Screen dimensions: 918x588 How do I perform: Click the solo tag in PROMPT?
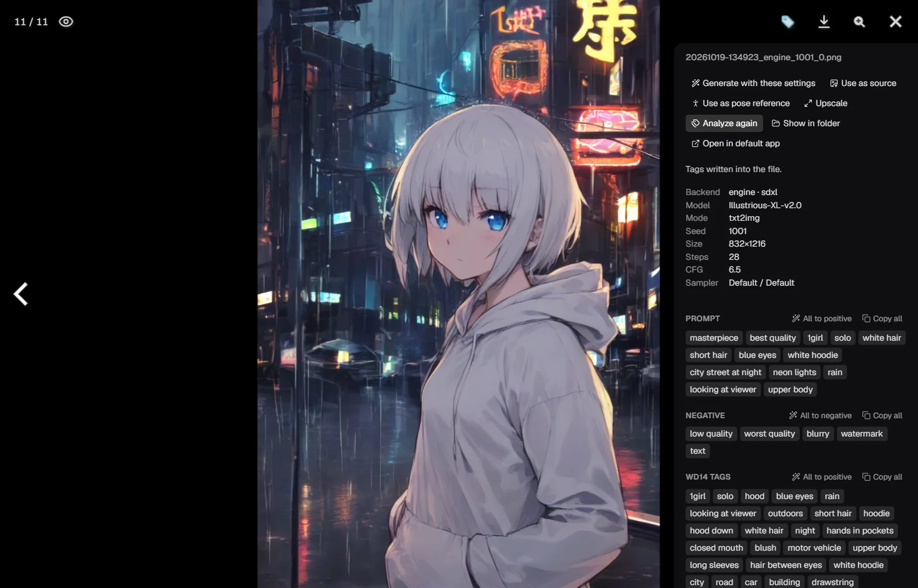(x=843, y=338)
